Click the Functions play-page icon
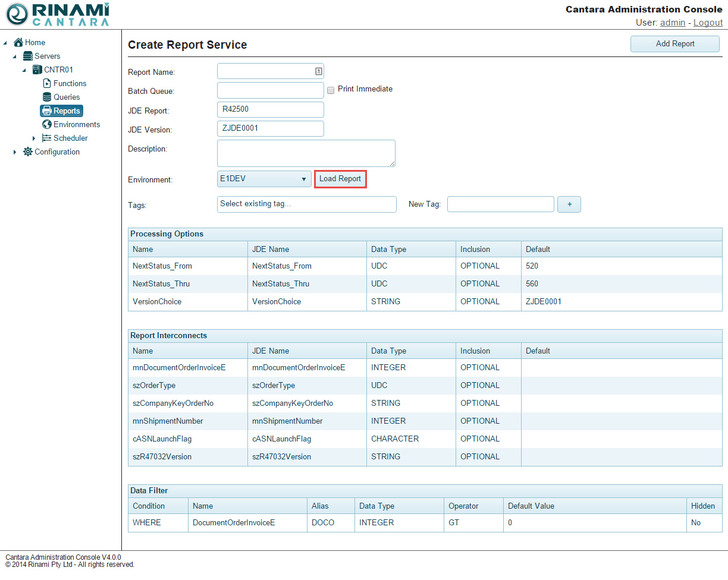The width and height of the screenshot is (728, 580). (x=47, y=83)
